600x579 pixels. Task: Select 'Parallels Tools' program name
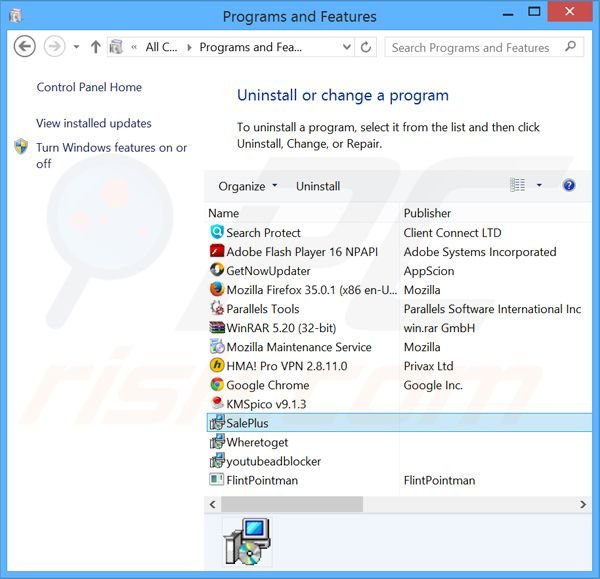[x=263, y=309]
